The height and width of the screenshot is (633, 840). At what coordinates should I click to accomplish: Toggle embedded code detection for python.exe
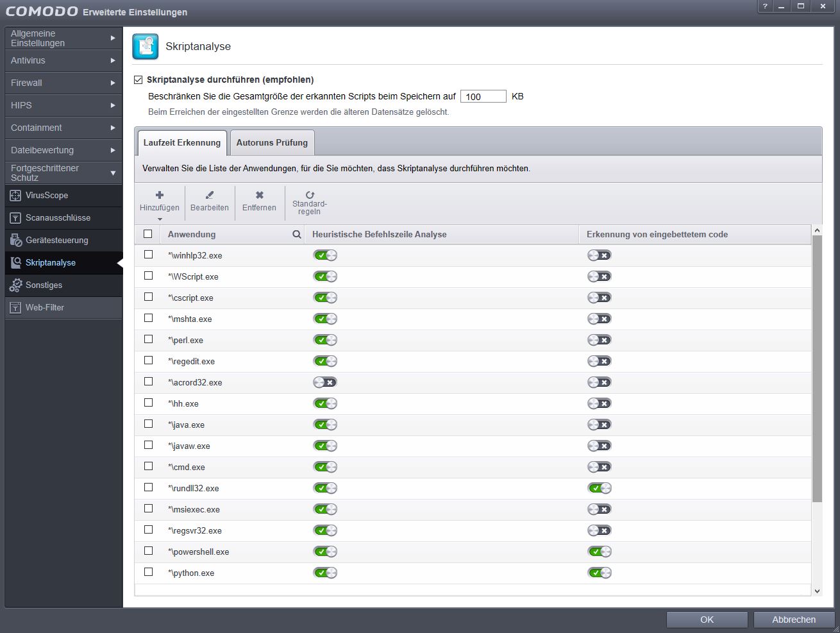[600, 573]
